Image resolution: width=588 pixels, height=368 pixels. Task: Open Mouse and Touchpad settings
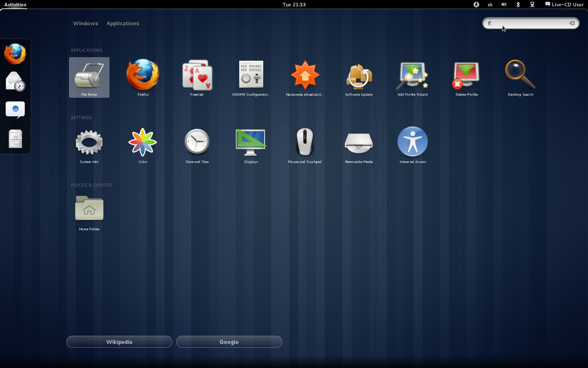tap(305, 145)
